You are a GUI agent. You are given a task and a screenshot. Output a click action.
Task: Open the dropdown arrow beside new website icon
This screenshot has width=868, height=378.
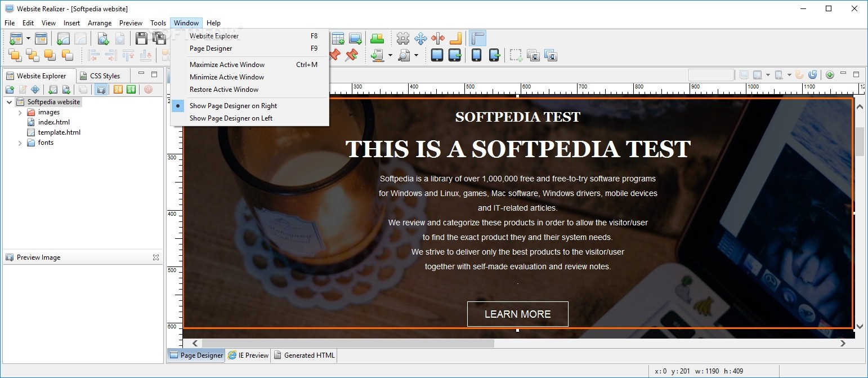click(28, 39)
